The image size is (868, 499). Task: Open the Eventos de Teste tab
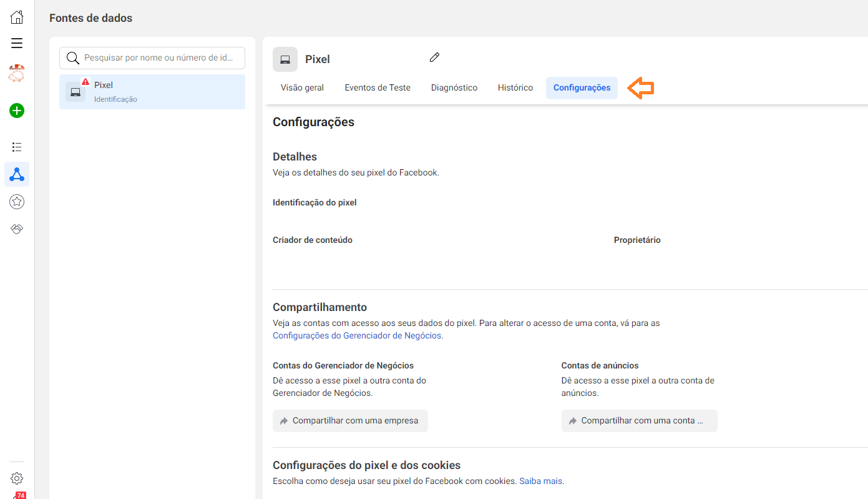[378, 88]
